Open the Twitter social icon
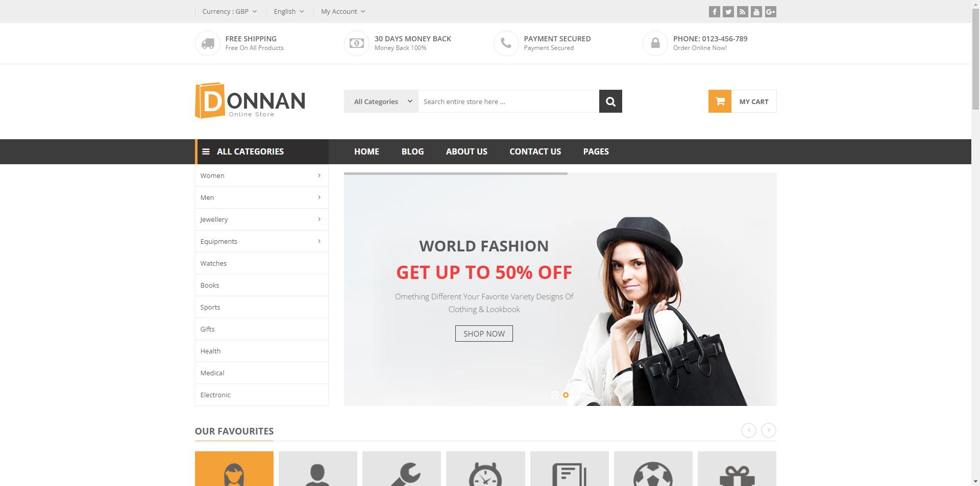This screenshot has width=980, height=486. [x=728, y=12]
